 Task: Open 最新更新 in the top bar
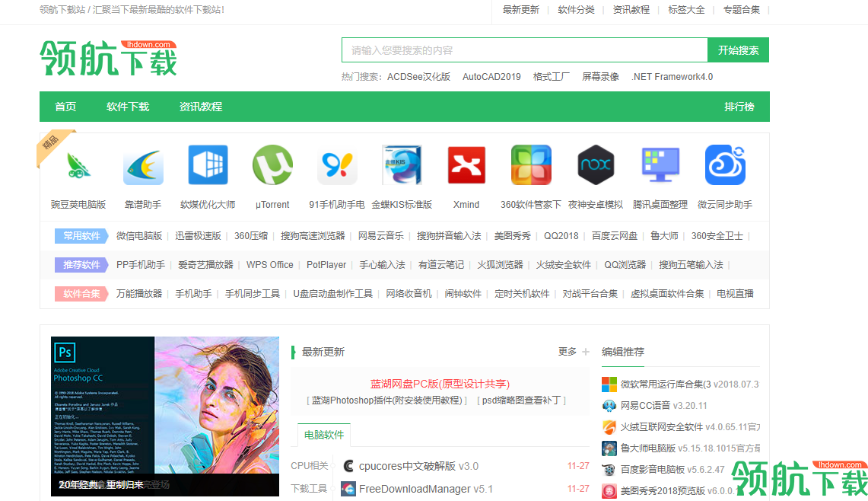click(x=521, y=9)
